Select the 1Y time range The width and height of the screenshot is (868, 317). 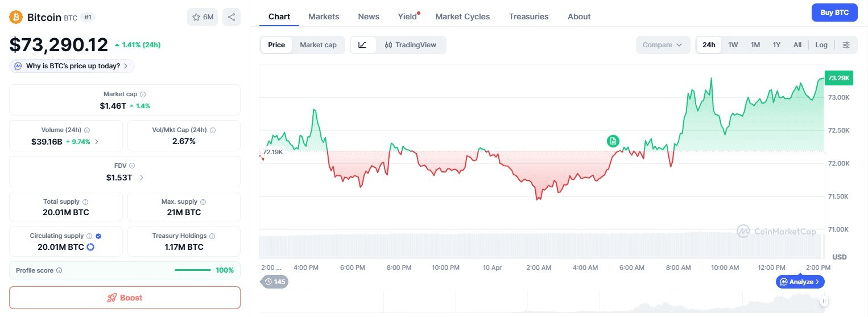coord(776,45)
